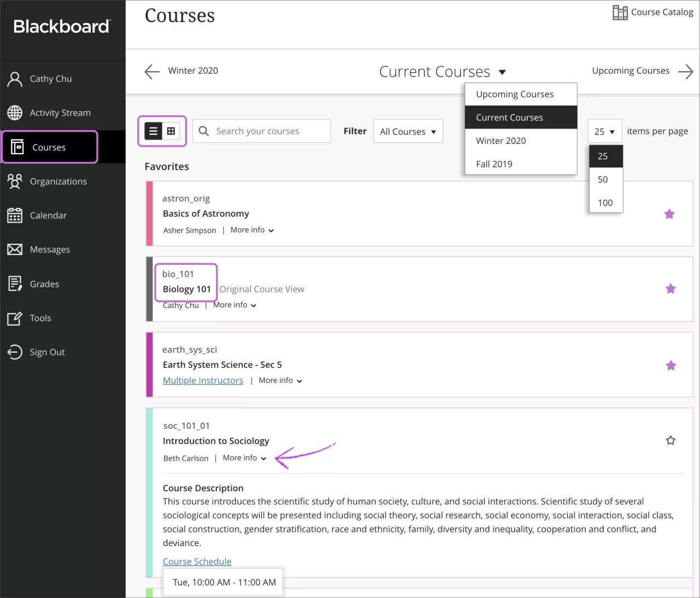Click the Search your courses field
The width and height of the screenshot is (700, 598).
(261, 131)
